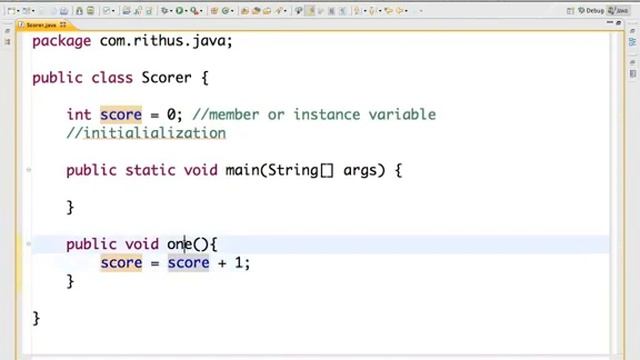Image resolution: width=640 pixels, height=360 pixels.
Task: Click the Open Type icon
Action: (245, 11)
